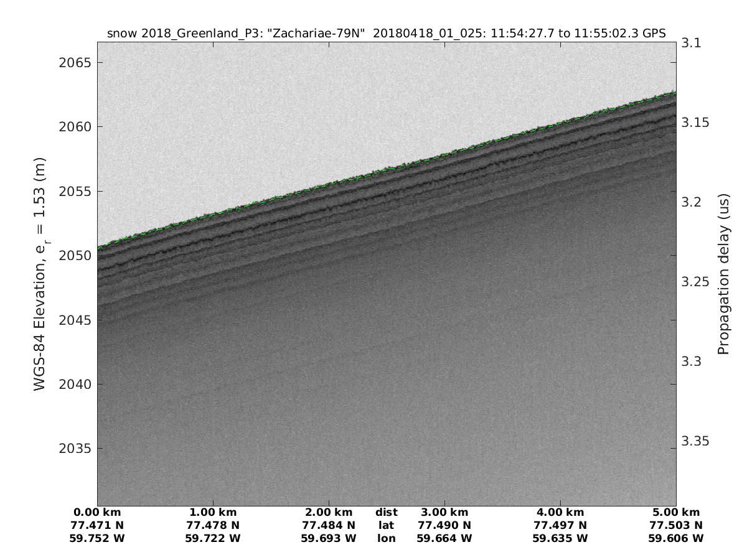Select longitude value "59.635 W"
The height and width of the screenshot is (560, 747).
[560, 538]
